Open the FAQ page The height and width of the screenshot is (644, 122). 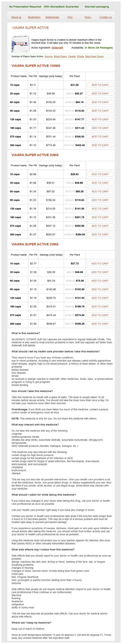pos(70,17)
